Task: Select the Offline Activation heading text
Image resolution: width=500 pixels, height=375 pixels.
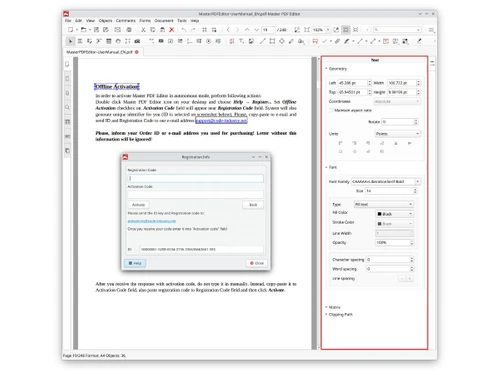Action: tap(117, 87)
